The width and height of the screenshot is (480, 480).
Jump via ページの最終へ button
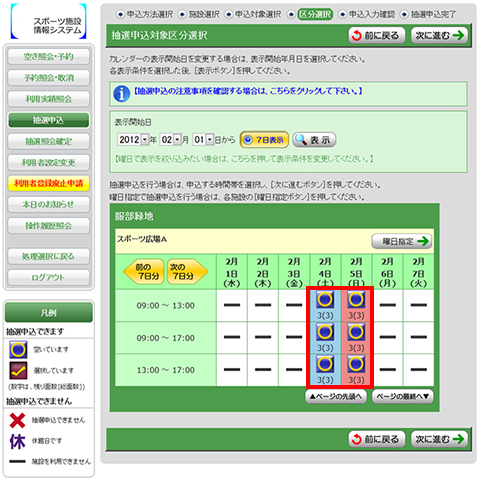click(x=403, y=397)
